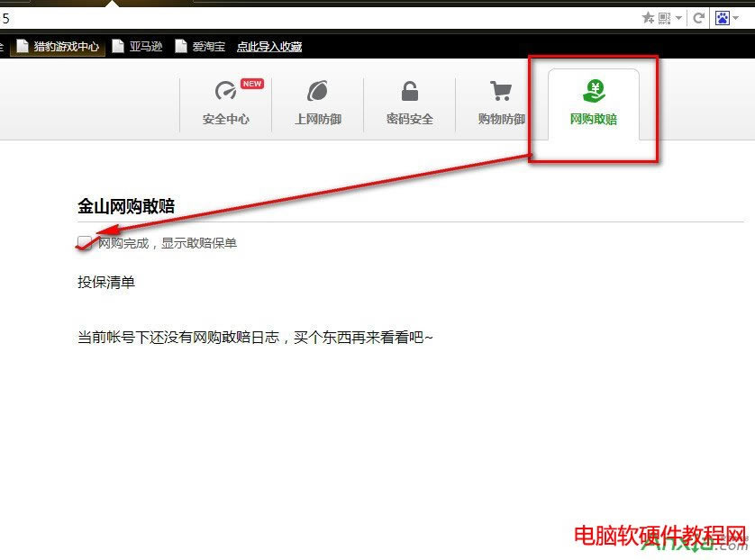Click the 安全中心 speedometer icon

click(225, 92)
